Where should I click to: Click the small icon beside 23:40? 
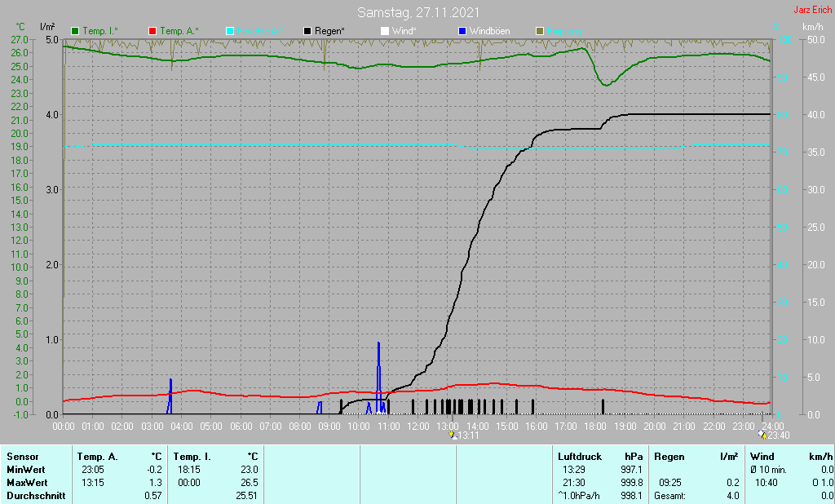pyautogui.click(x=762, y=435)
